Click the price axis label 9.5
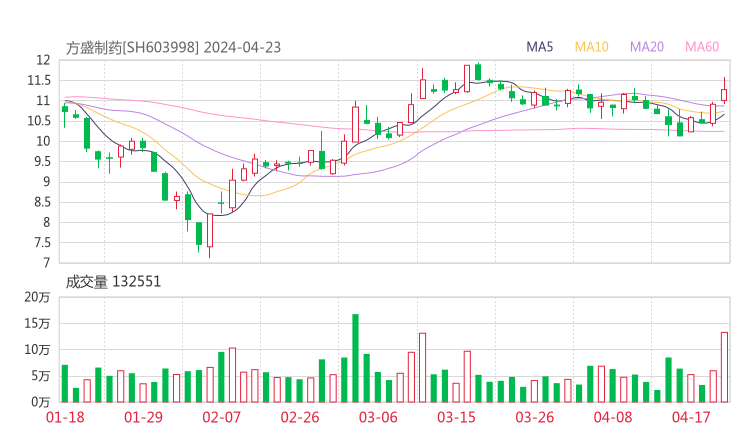Image resolution: width=740 pixels, height=440 pixels. [41, 161]
